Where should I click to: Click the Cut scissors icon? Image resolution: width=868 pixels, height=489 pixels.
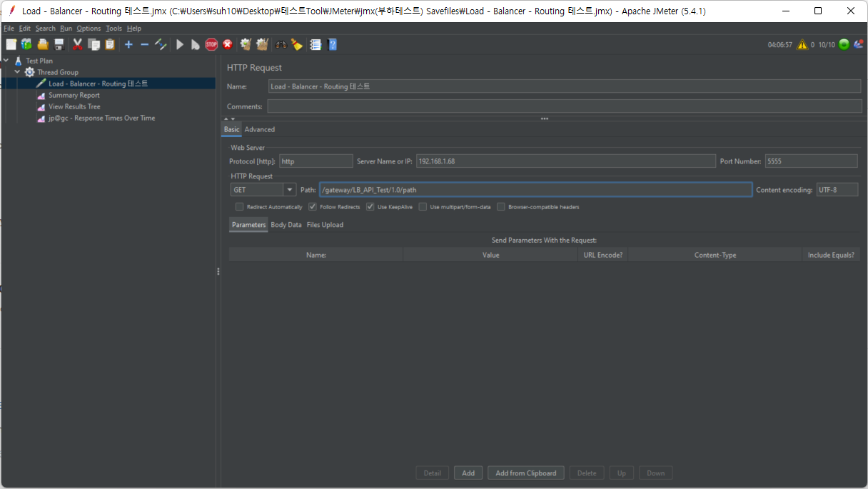coord(78,44)
